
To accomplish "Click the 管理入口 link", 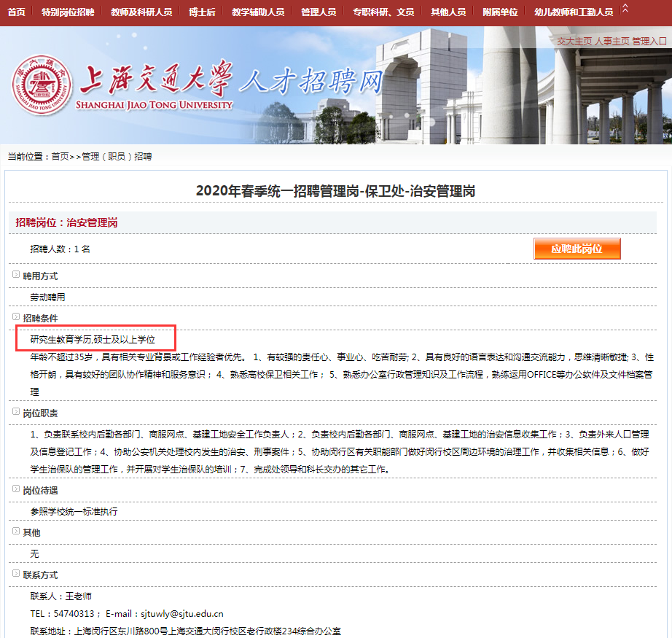I will pyautogui.click(x=649, y=41).
